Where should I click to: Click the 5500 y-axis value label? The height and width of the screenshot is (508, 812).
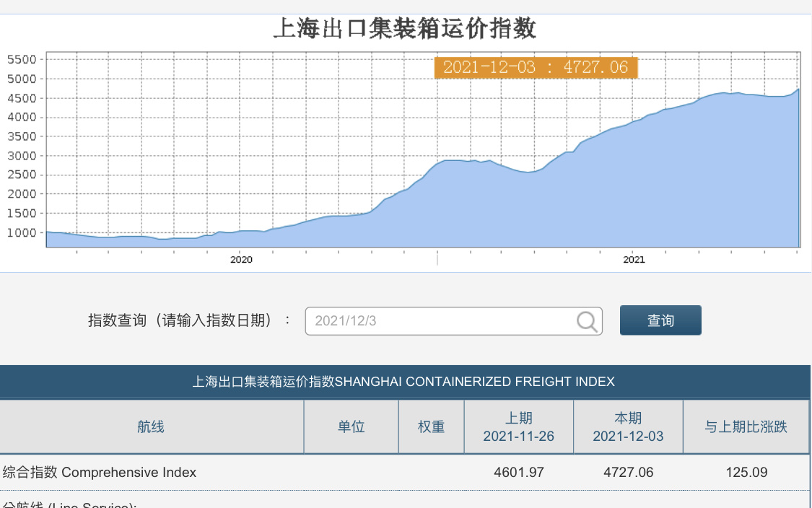[x=22, y=59]
